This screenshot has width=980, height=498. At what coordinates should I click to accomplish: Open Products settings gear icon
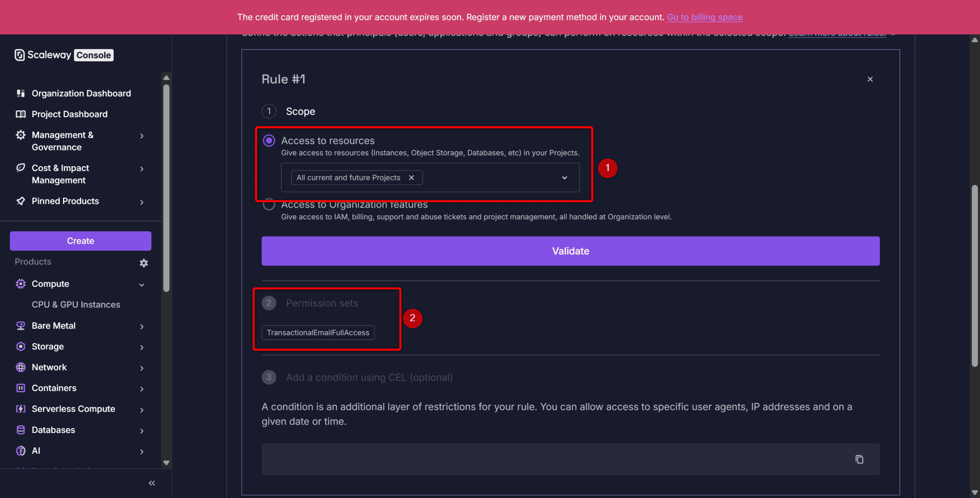pos(144,263)
